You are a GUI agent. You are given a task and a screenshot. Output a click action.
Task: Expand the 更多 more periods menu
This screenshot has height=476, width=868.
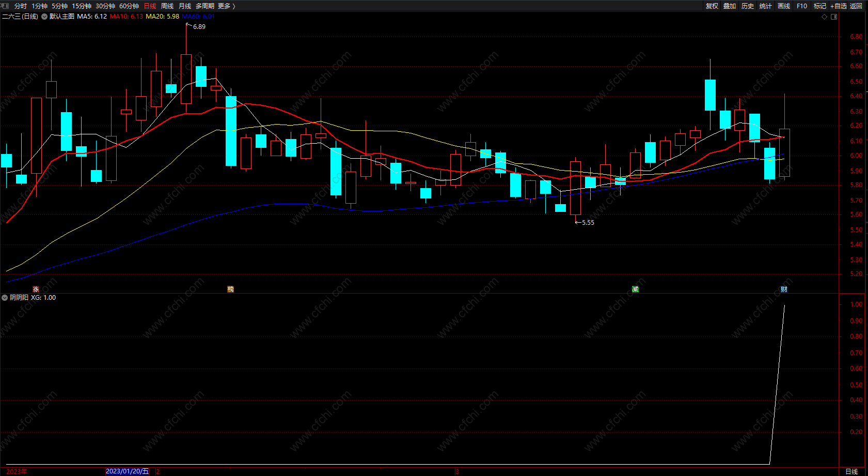coord(227,6)
